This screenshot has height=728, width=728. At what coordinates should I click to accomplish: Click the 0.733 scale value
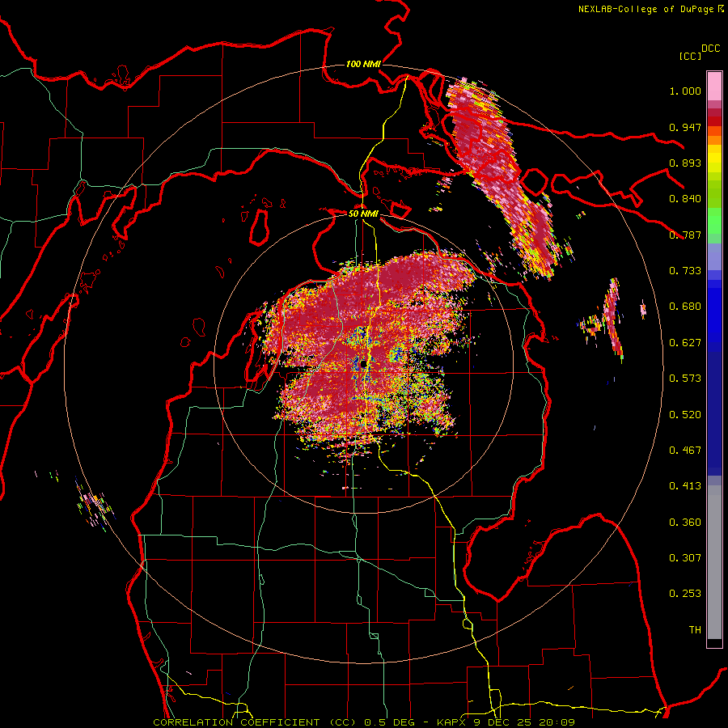685,271
